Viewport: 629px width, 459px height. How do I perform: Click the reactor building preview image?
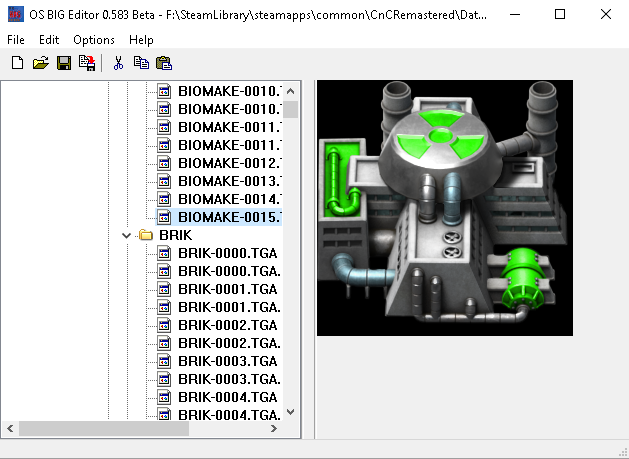point(445,208)
